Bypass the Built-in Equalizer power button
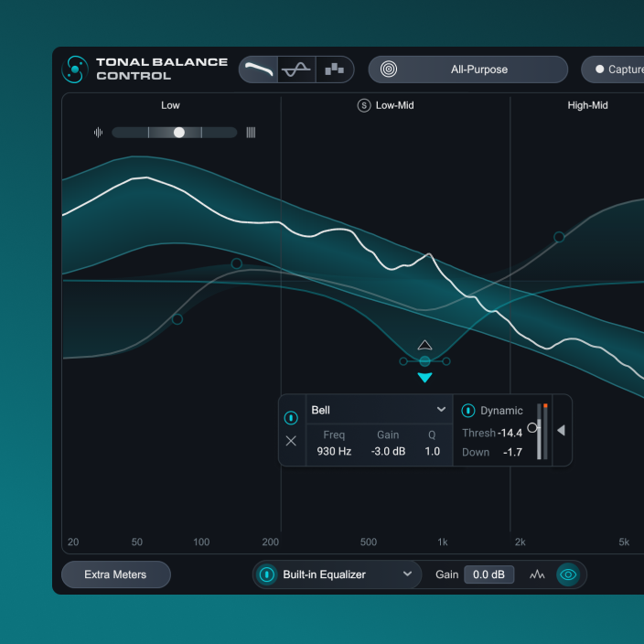 tap(266, 574)
